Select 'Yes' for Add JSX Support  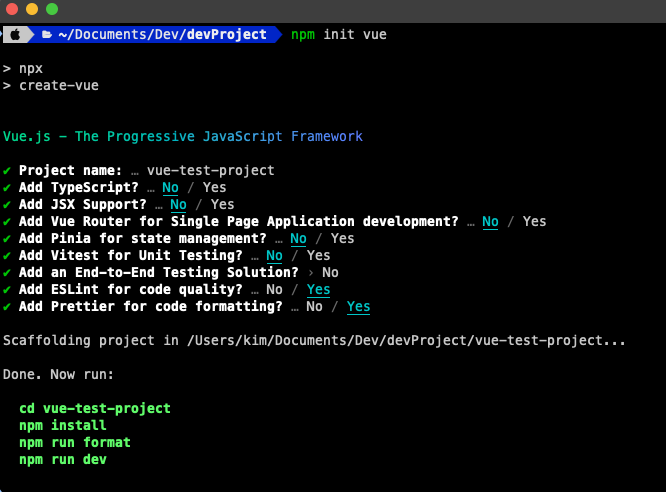pyautogui.click(x=223, y=204)
